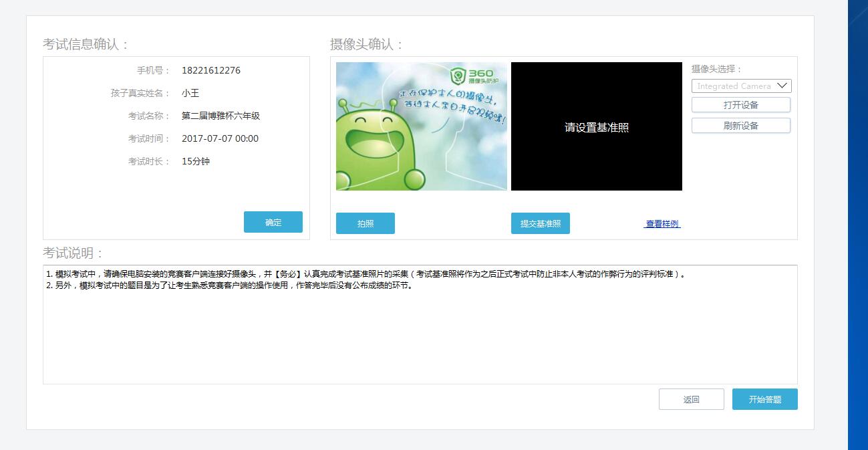The image size is (868, 450).
Task: Click the 摄像头确认 heading
Action: coord(367,45)
